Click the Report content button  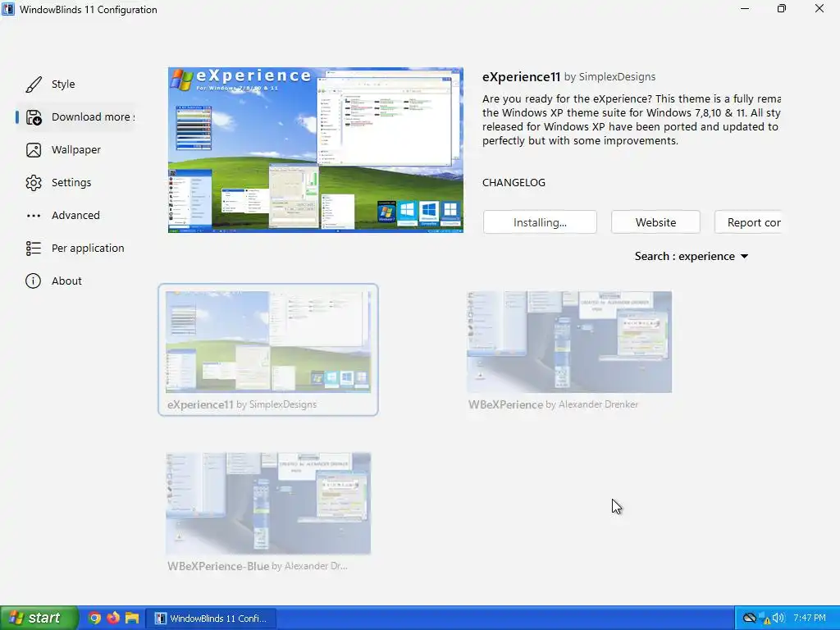click(748, 222)
